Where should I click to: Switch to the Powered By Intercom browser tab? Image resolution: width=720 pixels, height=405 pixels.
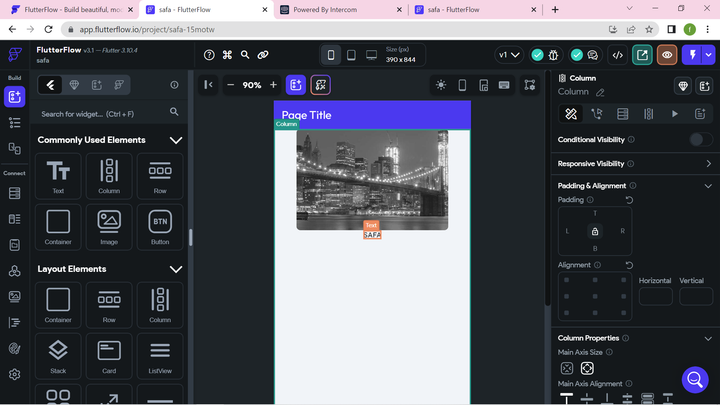point(338,10)
